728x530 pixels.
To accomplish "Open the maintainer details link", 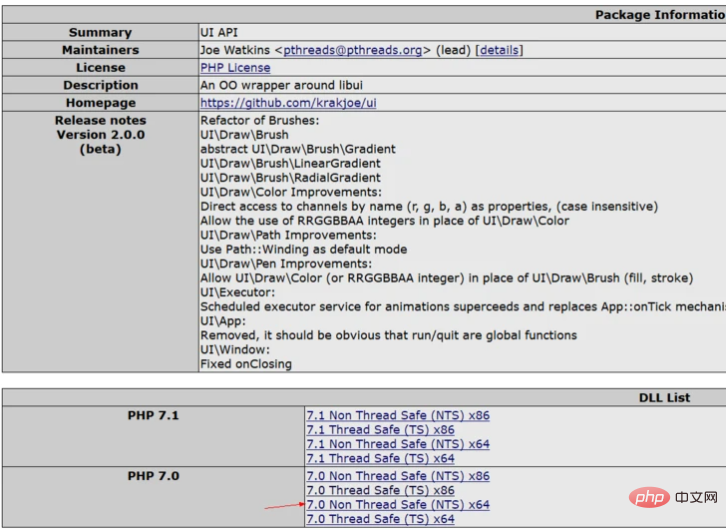I will point(499,50).
